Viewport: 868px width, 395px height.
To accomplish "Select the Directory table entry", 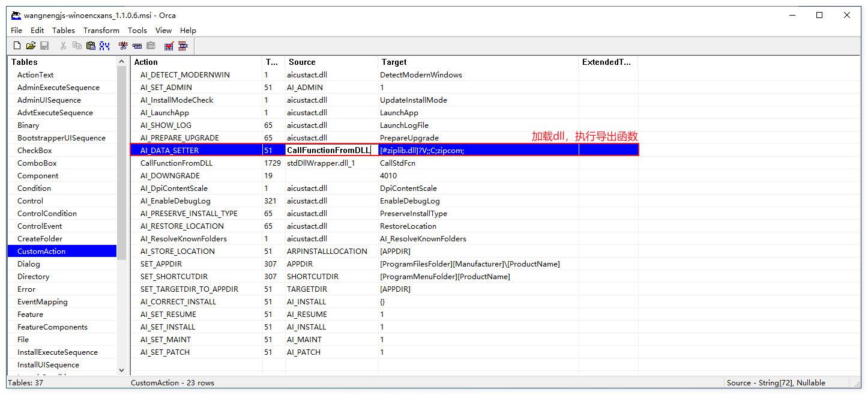I will pos(33,277).
